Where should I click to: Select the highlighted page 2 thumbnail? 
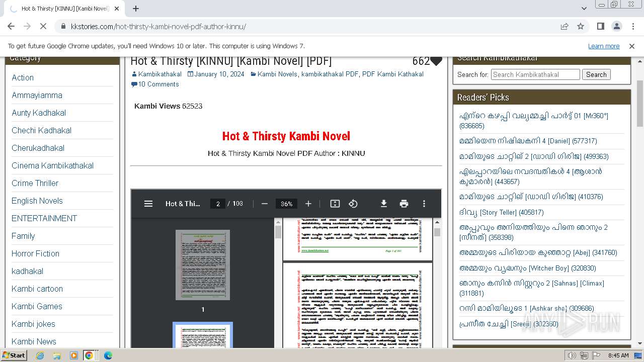(203, 335)
